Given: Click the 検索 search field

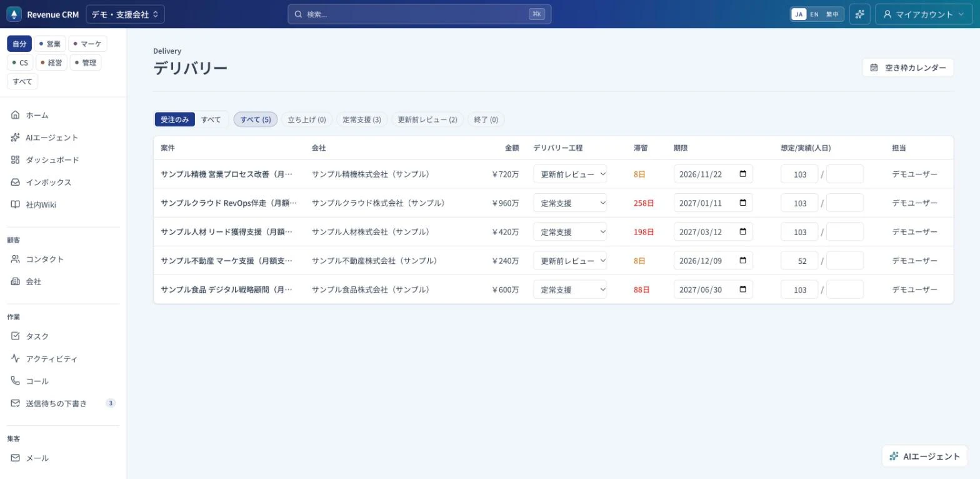Looking at the screenshot, I should pyautogui.click(x=419, y=14).
